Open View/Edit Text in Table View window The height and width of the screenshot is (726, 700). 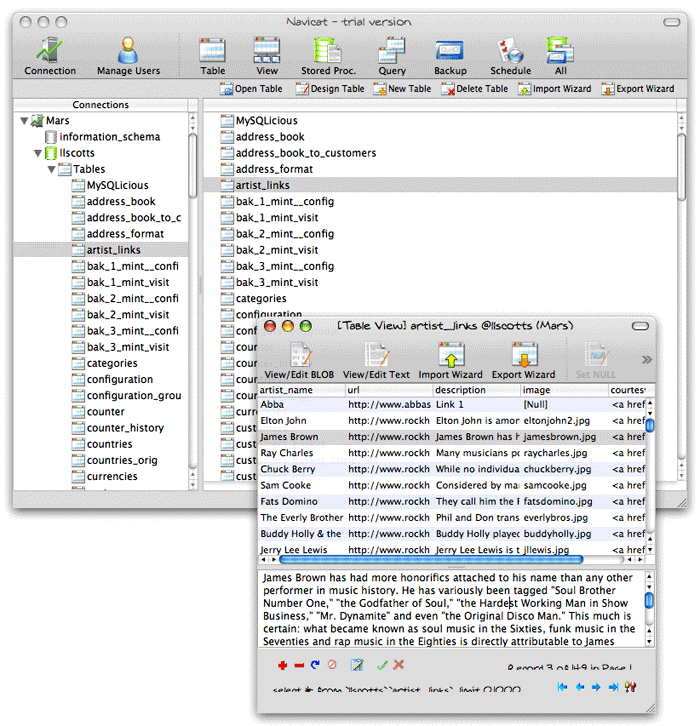(x=376, y=361)
